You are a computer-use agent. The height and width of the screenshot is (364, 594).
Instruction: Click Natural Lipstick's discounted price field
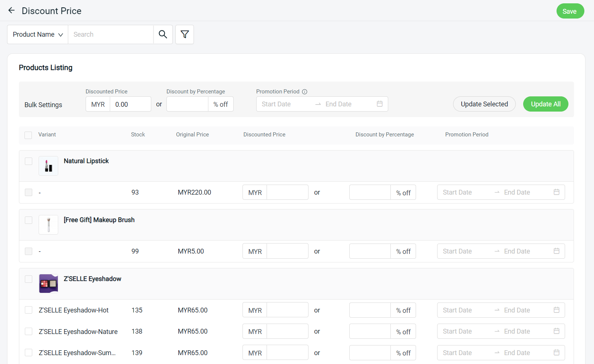[288, 192]
